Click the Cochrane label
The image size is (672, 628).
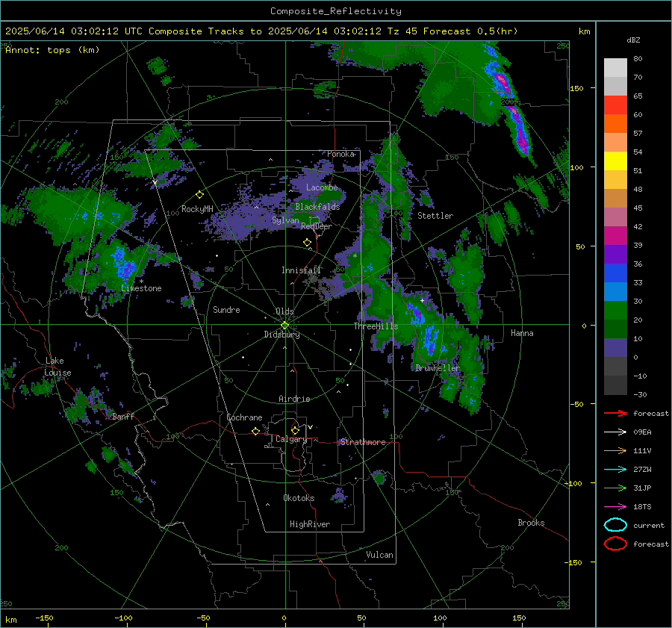click(244, 417)
